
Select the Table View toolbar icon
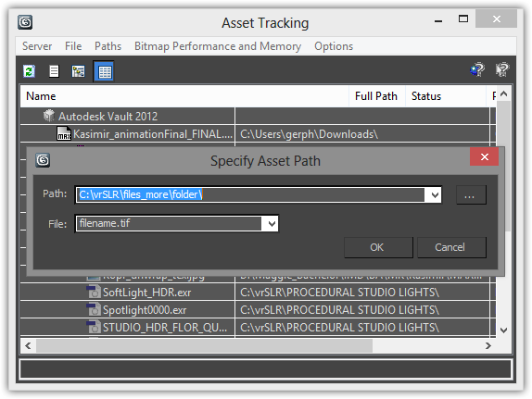pyautogui.click(x=104, y=71)
